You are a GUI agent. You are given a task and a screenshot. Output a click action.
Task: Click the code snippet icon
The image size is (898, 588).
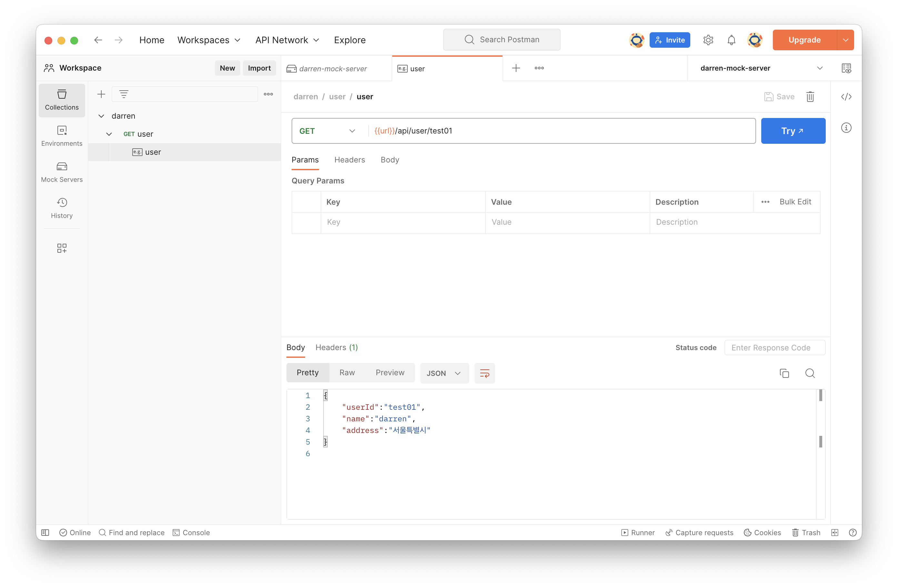click(x=846, y=97)
